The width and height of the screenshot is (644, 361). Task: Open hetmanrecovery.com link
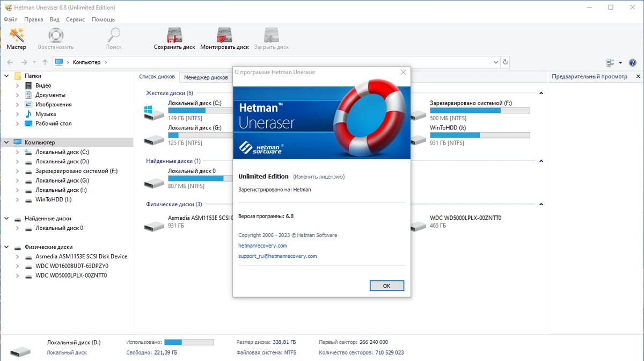(262, 246)
